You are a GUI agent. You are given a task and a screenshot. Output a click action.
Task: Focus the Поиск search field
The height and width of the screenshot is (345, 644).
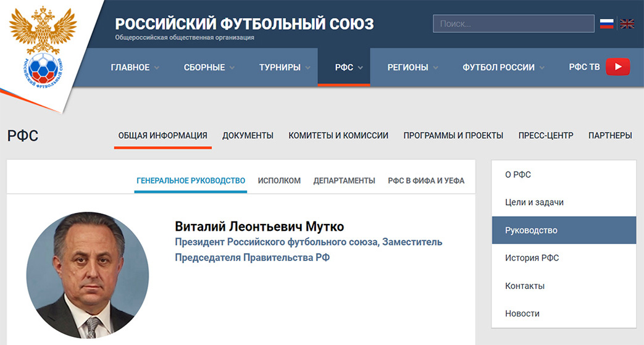pyautogui.click(x=513, y=24)
